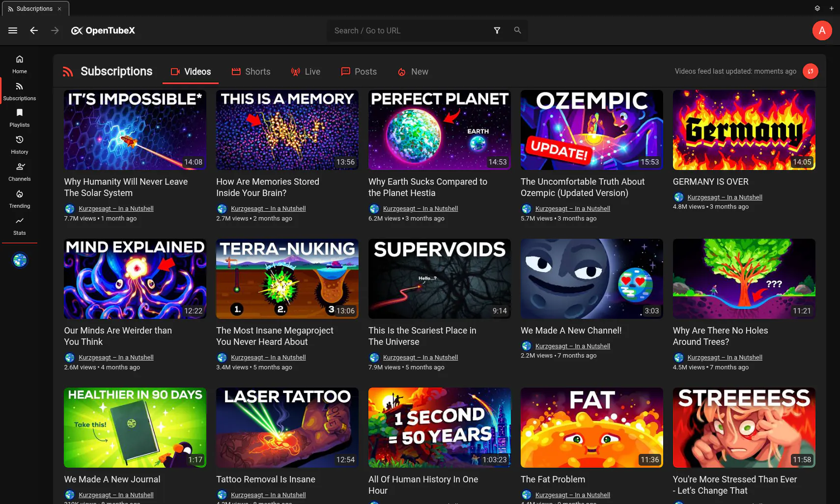Open the account avatar 'A'
The image size is (840, 504).
tap(822, 30)
